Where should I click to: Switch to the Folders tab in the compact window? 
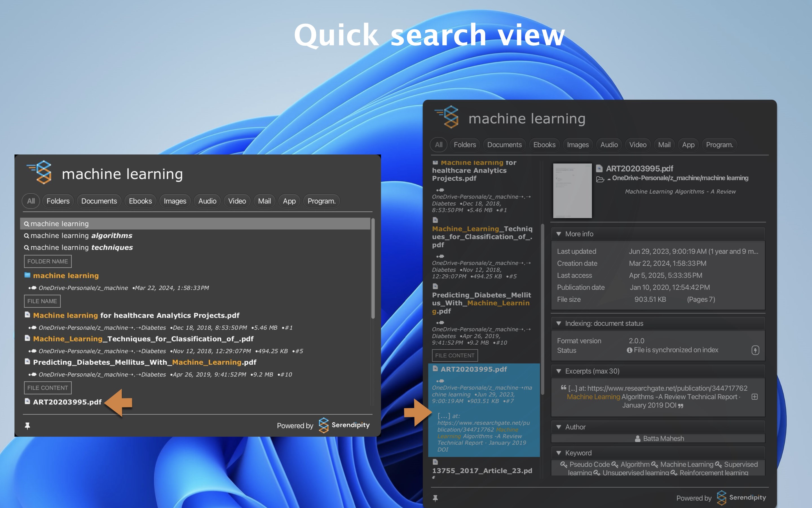pyautogui.click(x=58, y=201)
